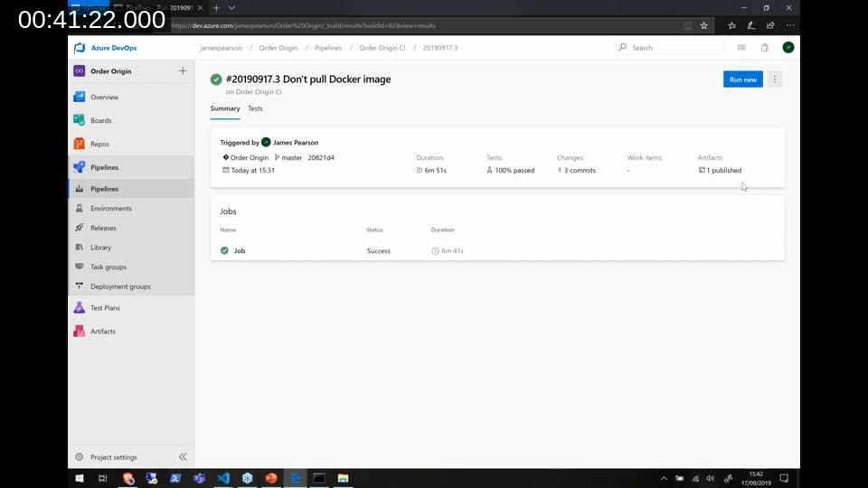868x488 pixels.
Task: Click the on Order Origin CI subtitle
Action: (x=253, y=92)
